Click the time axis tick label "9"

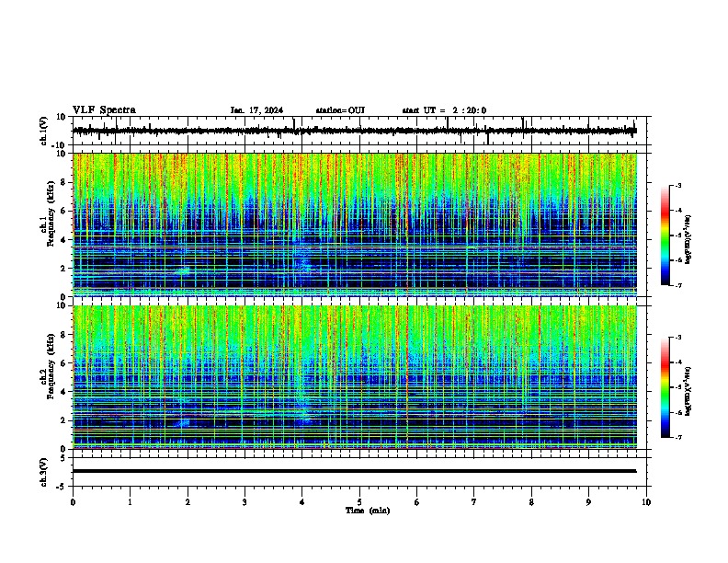click(x=588, y=502)
